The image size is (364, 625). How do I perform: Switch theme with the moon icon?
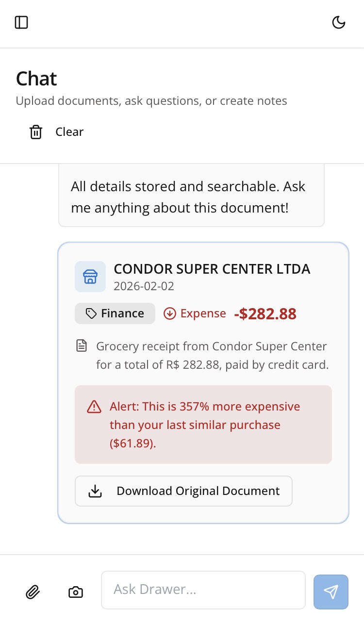coord(338,22)
